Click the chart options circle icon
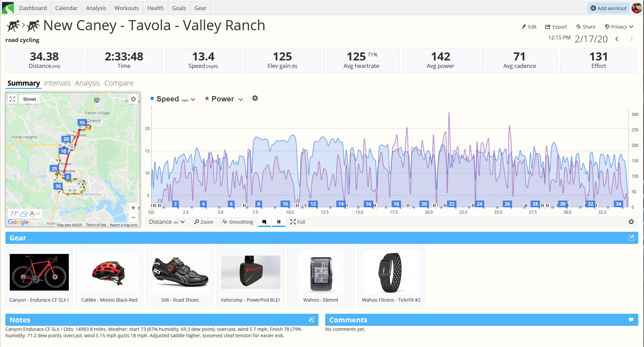Viewport: 644px width, 347px height. [x=631, y=222]
